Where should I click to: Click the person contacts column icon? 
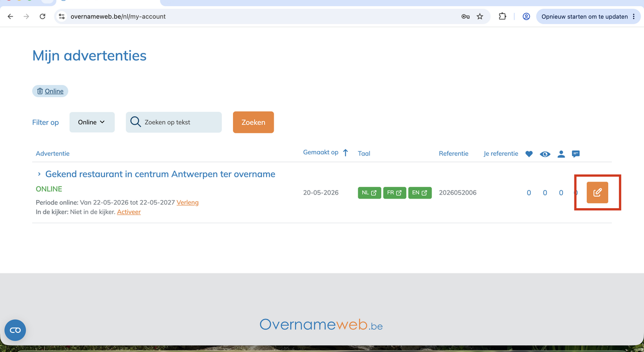pyautogui.click(x=561, y=154)
